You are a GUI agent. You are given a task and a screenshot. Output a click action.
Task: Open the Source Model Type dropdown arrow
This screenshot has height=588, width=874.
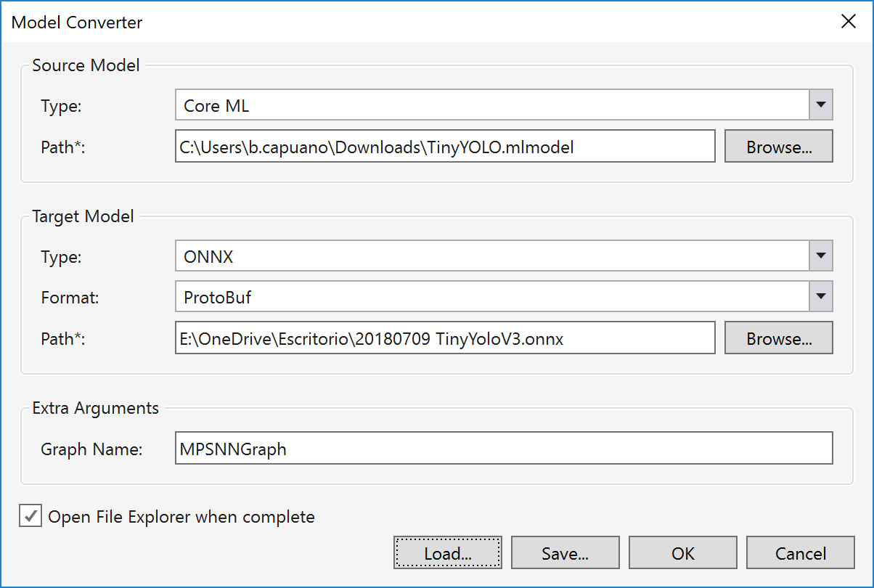click(x=821, y=105)
